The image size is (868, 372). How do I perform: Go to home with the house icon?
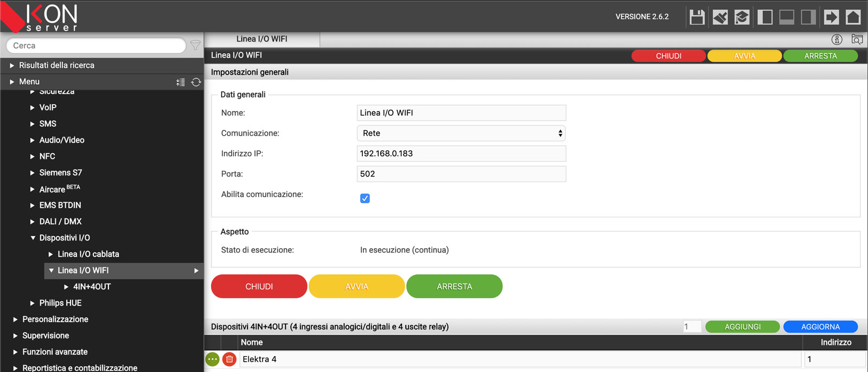tap(853, 17)
